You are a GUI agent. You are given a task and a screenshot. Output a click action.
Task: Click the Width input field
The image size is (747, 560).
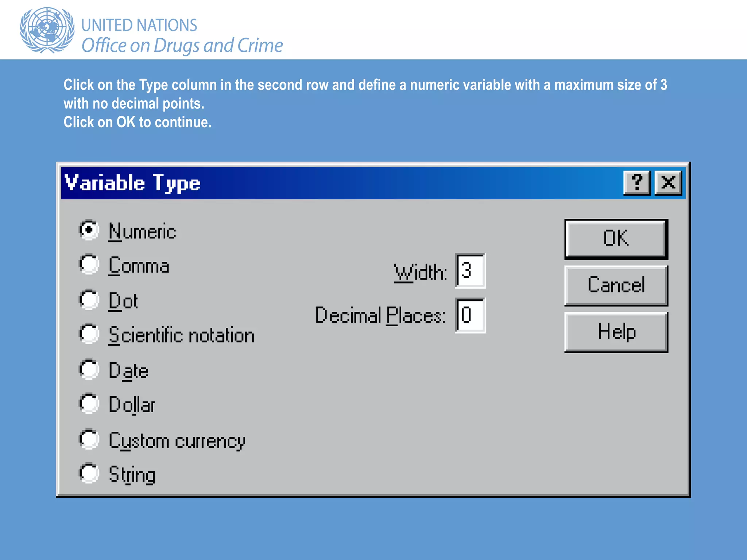pos(471,271)
